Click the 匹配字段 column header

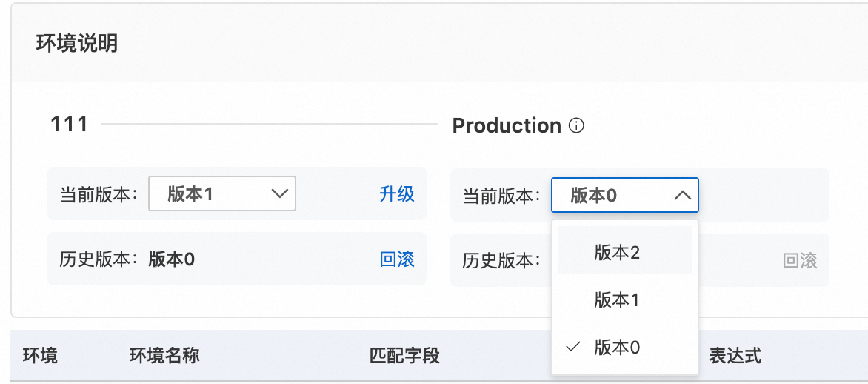(404, 356)
